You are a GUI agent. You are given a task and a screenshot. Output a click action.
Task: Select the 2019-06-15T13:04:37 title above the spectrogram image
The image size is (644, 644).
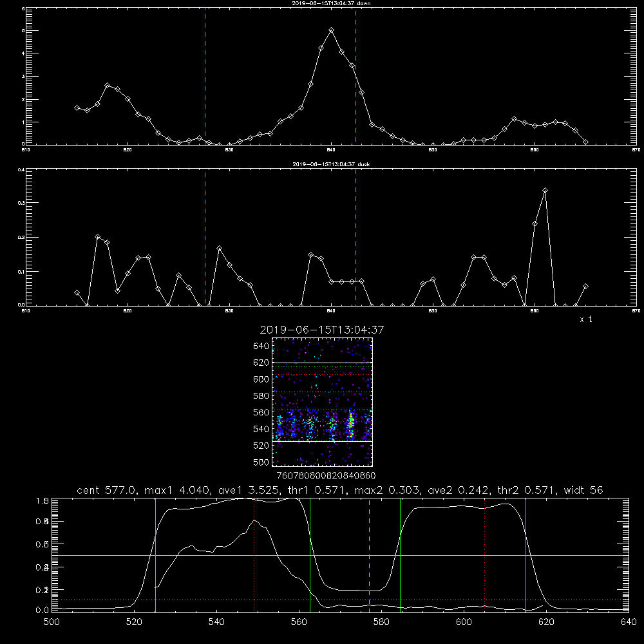(x=321, y=330)
